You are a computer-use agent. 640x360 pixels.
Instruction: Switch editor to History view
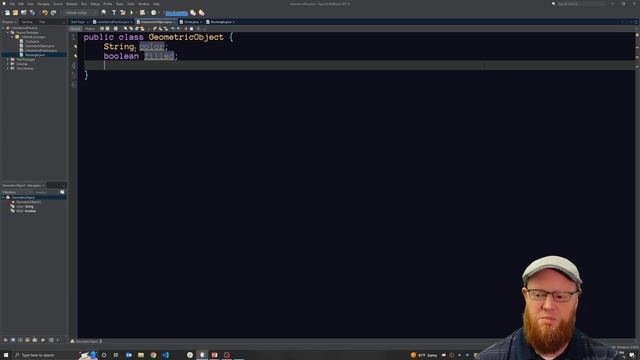click(90, 29)
